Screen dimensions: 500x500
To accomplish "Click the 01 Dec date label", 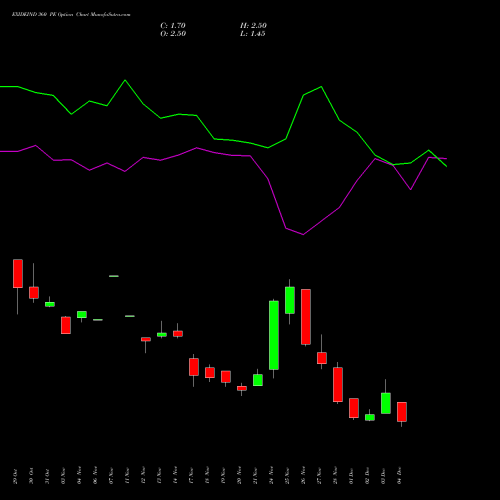I will (x=351, y=476).
